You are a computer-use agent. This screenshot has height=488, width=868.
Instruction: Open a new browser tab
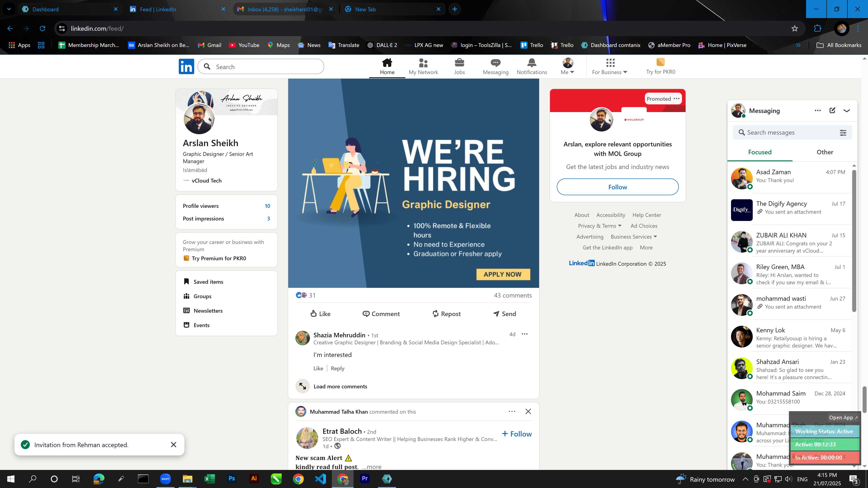click(x=455, y=9)
